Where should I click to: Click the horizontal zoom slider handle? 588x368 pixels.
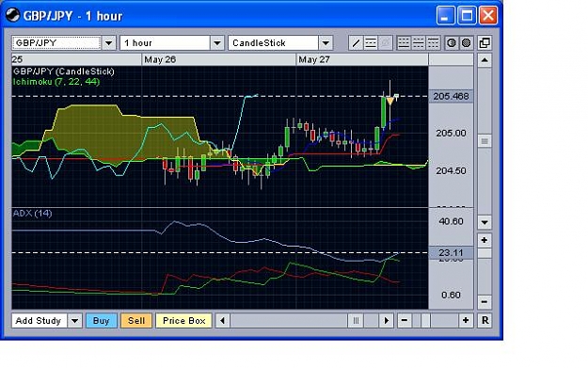pos(425,321)
